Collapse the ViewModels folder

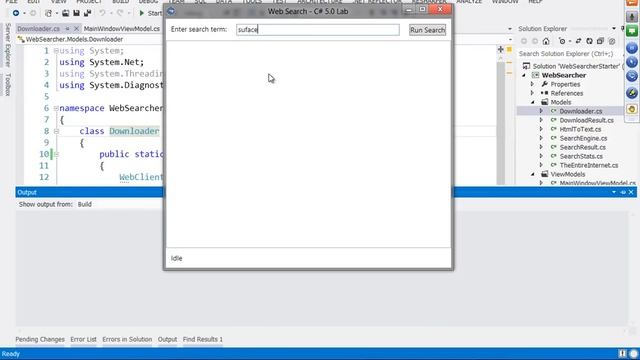point(533,174)
